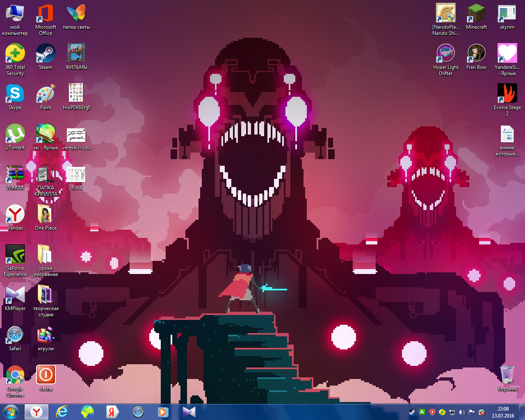Open GeForce Experience shortcut

15,261
